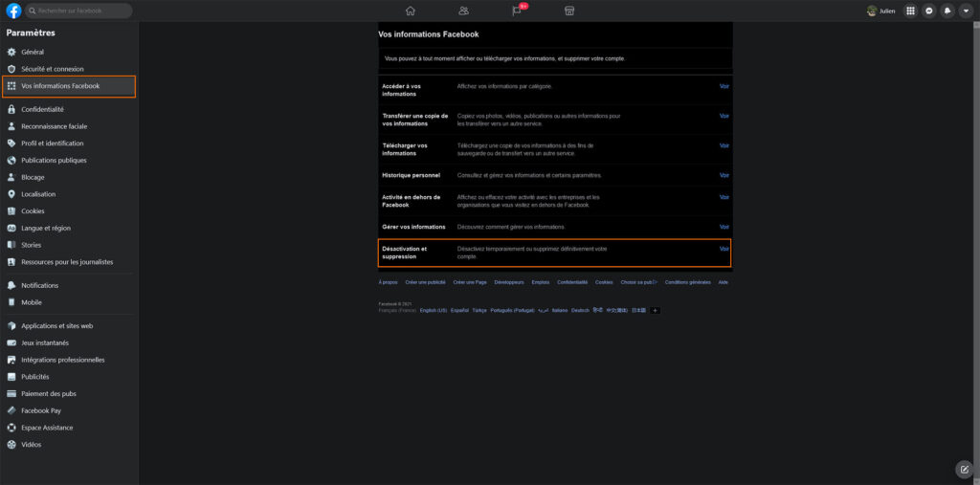Image resolution: width=980 pixels, height=485 pixels.
Task: Click the Applications et sites web icon
Action: pos(11,325)
